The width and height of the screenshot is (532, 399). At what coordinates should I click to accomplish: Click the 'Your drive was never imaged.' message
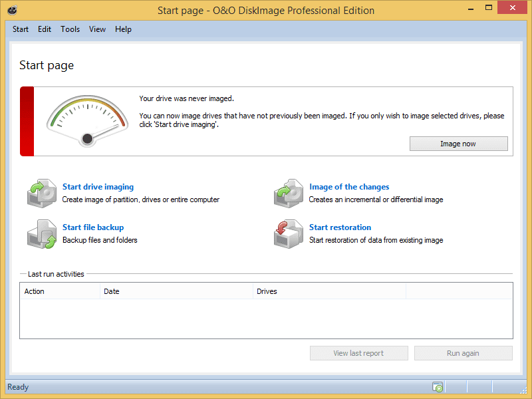(x=187, y=98)
